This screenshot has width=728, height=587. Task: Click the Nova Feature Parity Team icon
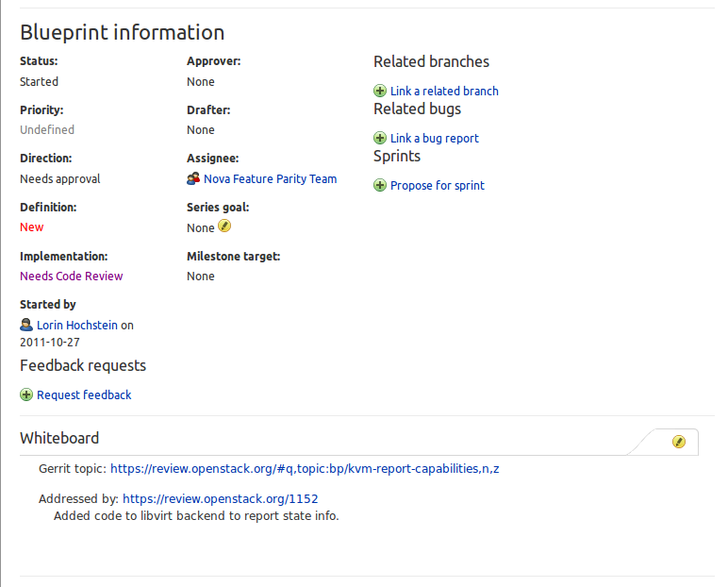pyautogui.click(x=193, y=178)
